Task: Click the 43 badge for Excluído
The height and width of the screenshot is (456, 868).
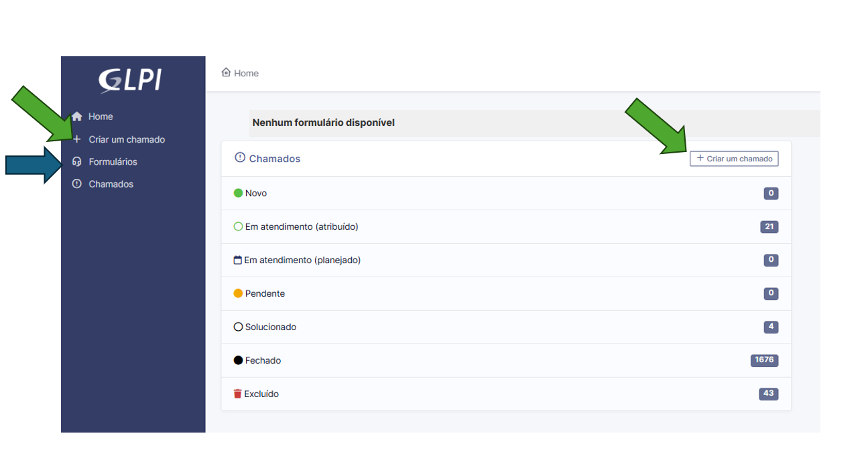Action: 769,394
